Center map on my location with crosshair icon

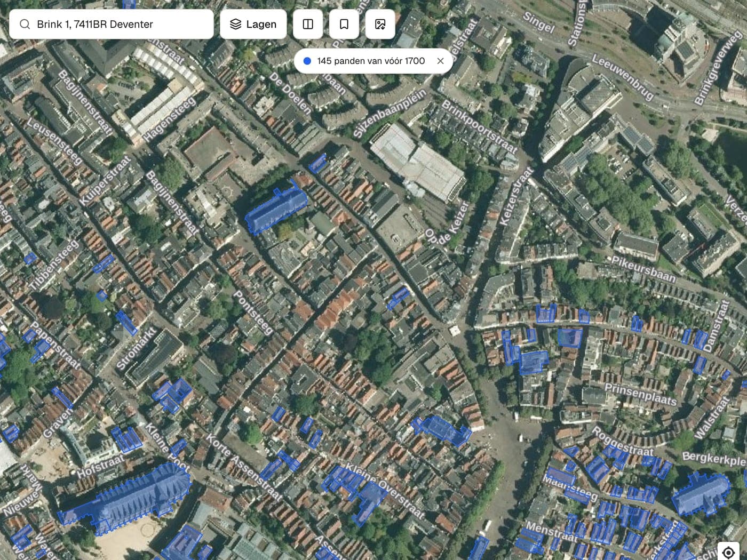(x=728, y=553)
